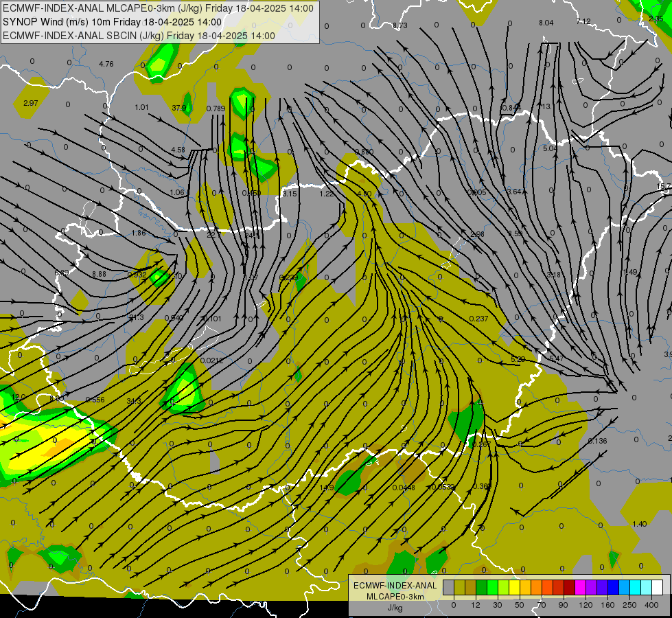
Task: Select the map value 1.40
Action: coord(640,524)
